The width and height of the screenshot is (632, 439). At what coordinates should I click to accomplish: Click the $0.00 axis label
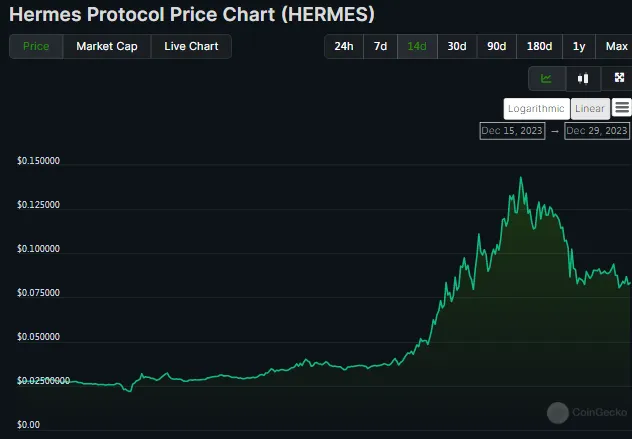click(x=28, y=424)
